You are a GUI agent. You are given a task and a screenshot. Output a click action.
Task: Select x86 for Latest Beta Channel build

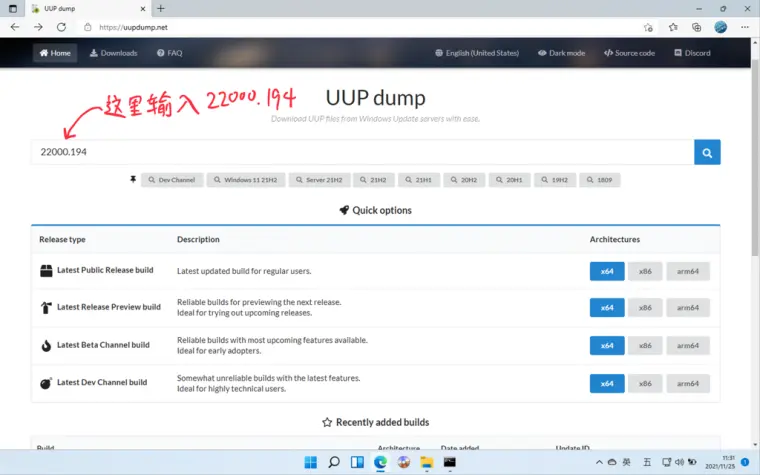click(645, 346)
